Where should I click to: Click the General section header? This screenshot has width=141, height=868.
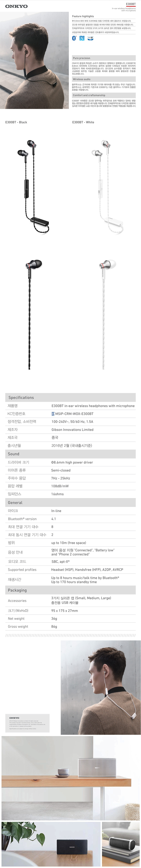[15, 502]
